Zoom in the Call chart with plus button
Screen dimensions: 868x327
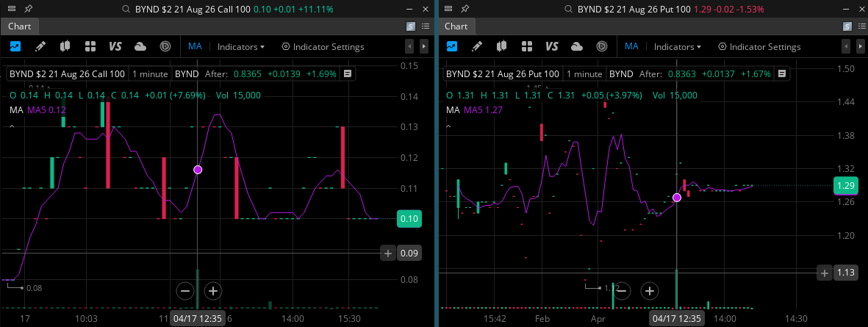click(213, 290)
